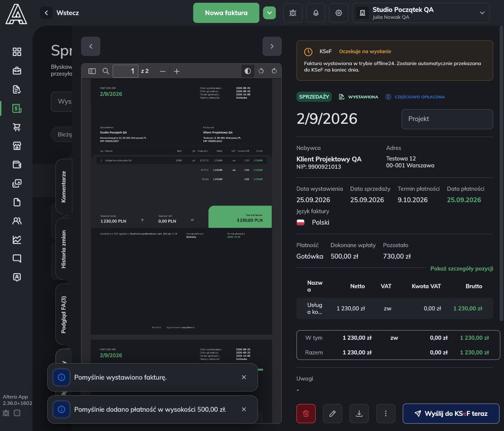Click the invoice panel vertical scrollbar
Viewport: 504px width, 431px height.
click(x=502, y=174)
